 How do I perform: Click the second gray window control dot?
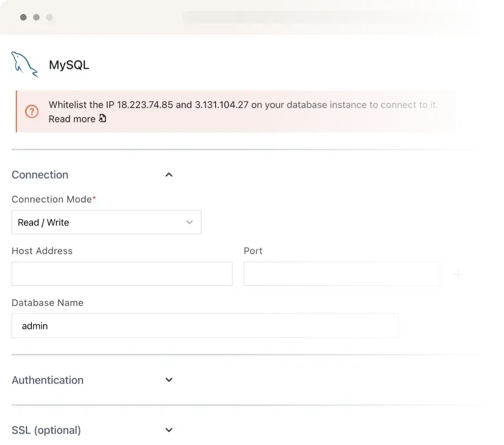[37, 17]
